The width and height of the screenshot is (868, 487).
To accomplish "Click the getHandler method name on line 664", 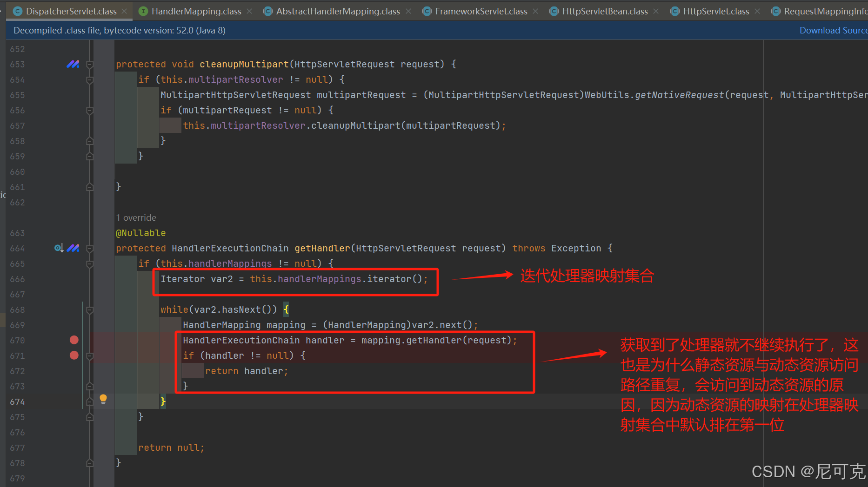I will click(x=322, y=248).
